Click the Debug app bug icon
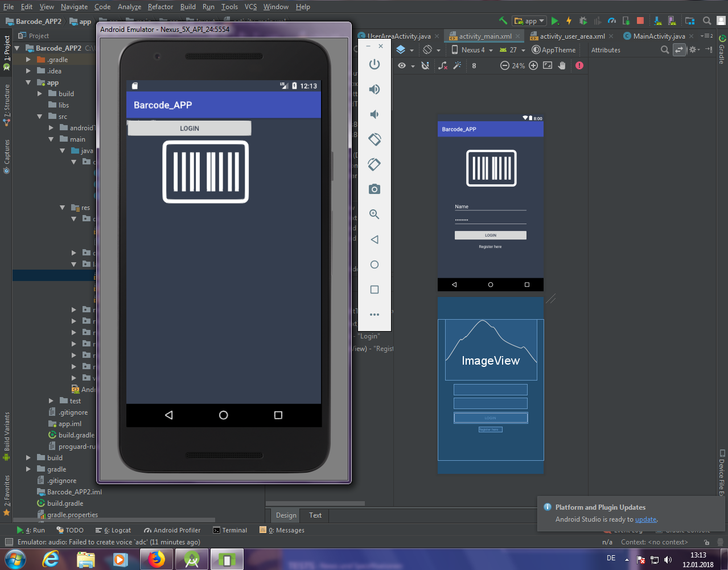Image resolution: width=728 pixels, height=570 pixels. (583, 21)
